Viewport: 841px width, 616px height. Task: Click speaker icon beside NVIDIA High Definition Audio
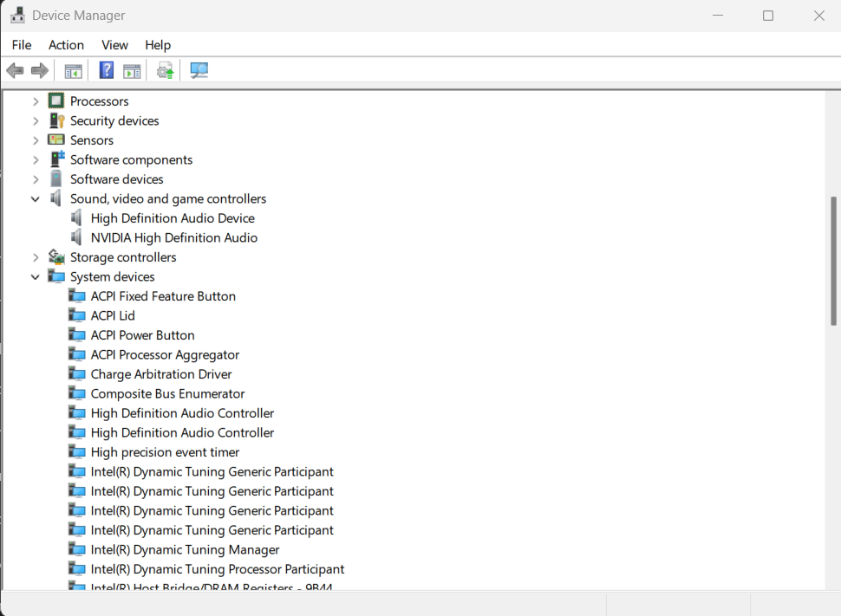76,237
